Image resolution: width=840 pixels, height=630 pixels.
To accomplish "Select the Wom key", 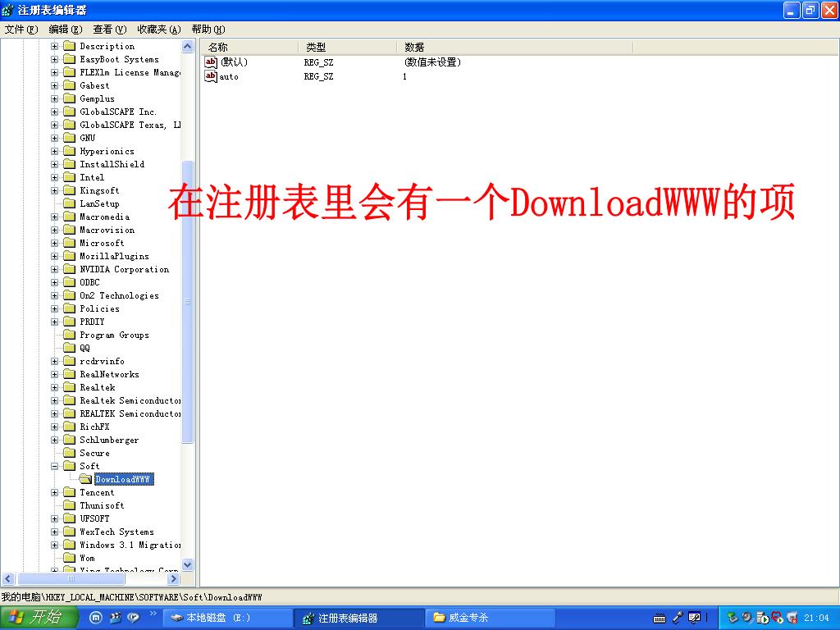I will click(x=87, y=558).
